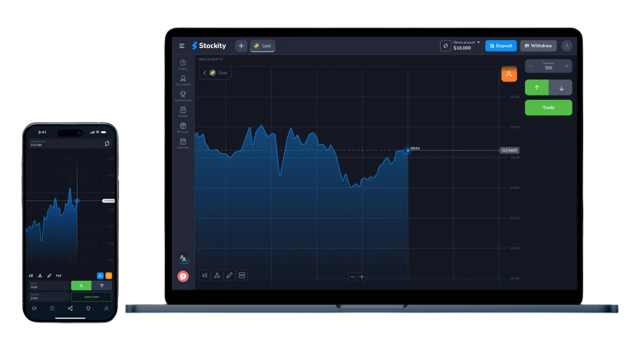This screenshot has width=643, height=364.
Task: Select the pencil drawing tool below chart
Action: coord(229,275)
